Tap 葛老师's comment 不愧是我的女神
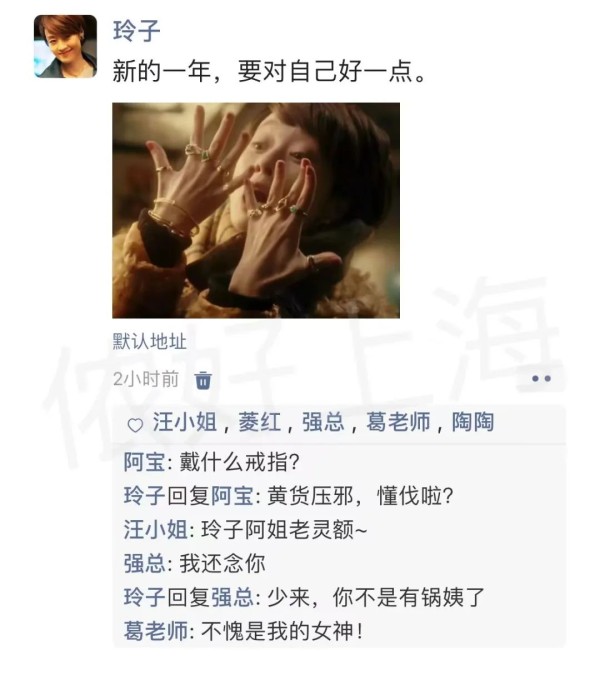Image resolution: width=600 pixels, height=675 pixels. [282, 631]
